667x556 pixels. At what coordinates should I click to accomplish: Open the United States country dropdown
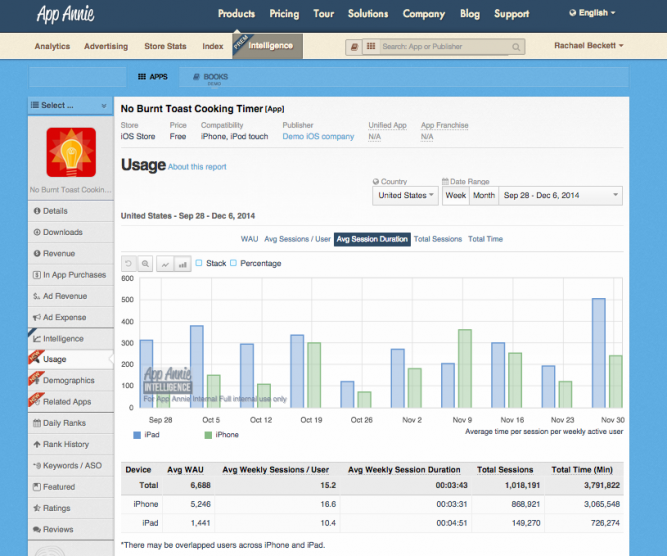tap(406, 196)
